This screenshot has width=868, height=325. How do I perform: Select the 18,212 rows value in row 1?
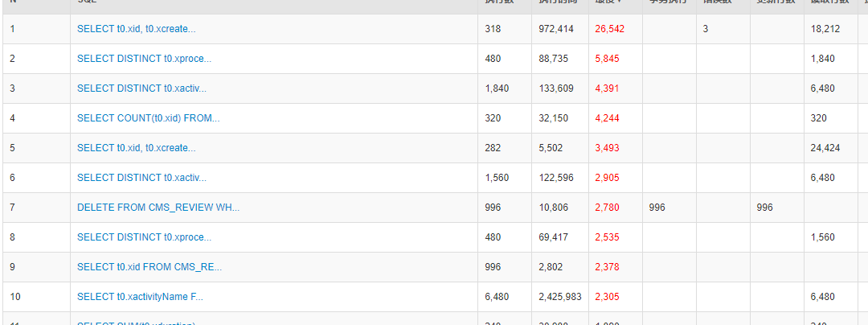click(825, 29)
